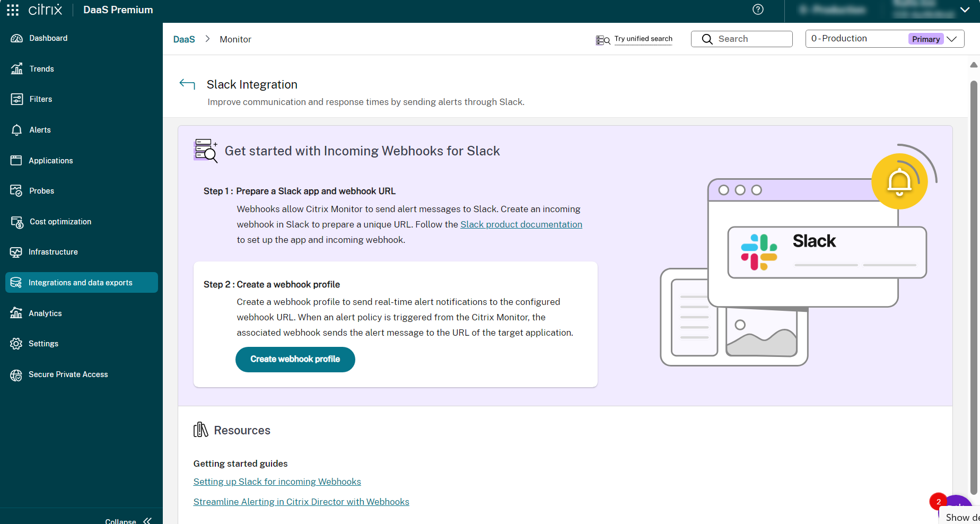This screenshot has height=524, width=980.
Task: Open the Analytics panel
Action: click(x=45, y=313)
